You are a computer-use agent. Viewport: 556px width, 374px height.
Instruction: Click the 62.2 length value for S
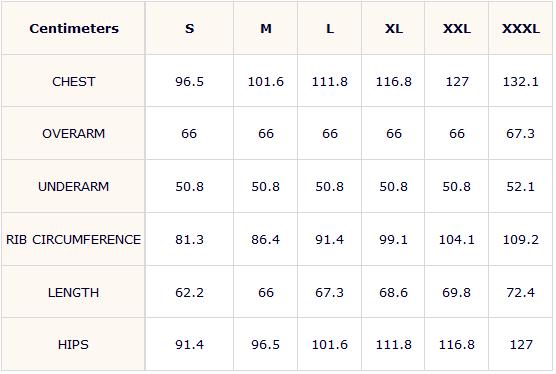[189, 292]
